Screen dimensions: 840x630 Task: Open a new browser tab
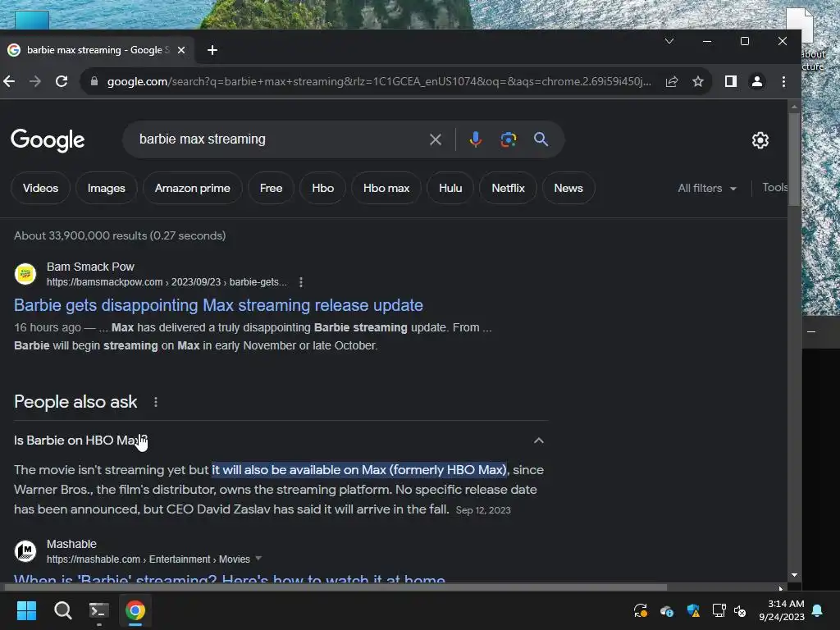click(x=212, y=50)
